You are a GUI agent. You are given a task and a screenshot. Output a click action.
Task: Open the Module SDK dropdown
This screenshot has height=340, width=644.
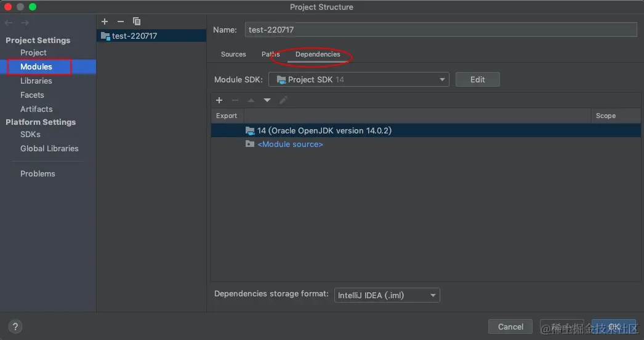pyautogui.click(x=358, y=79)
